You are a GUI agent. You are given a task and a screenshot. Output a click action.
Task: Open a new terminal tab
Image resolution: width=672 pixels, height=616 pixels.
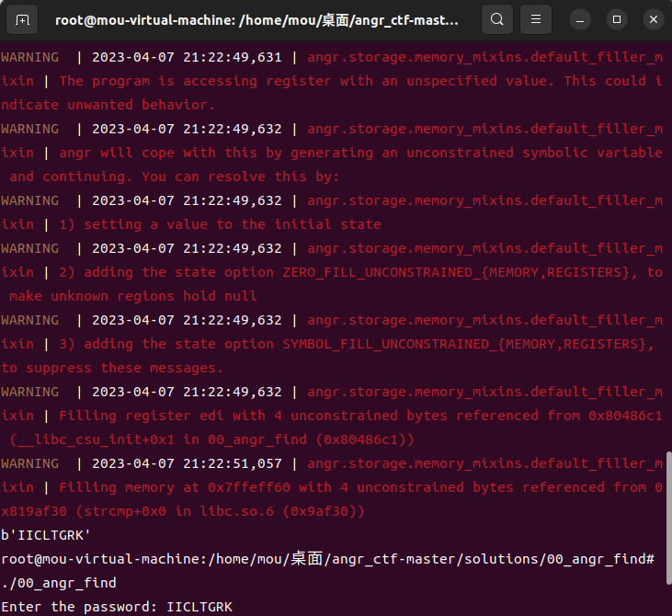[x=23, y=19]
